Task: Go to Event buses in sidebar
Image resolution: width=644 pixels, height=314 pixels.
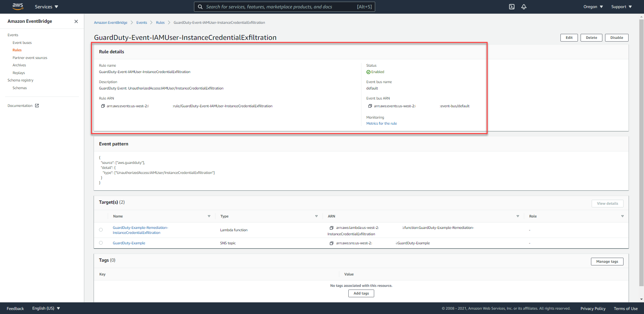Action: pyautogui.click(x=22, y=43)
